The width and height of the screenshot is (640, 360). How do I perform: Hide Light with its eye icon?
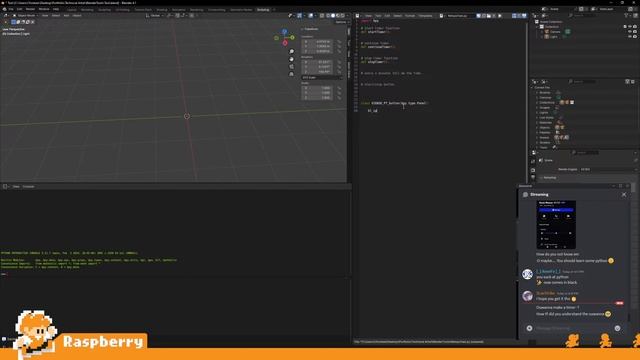(630, 37)
